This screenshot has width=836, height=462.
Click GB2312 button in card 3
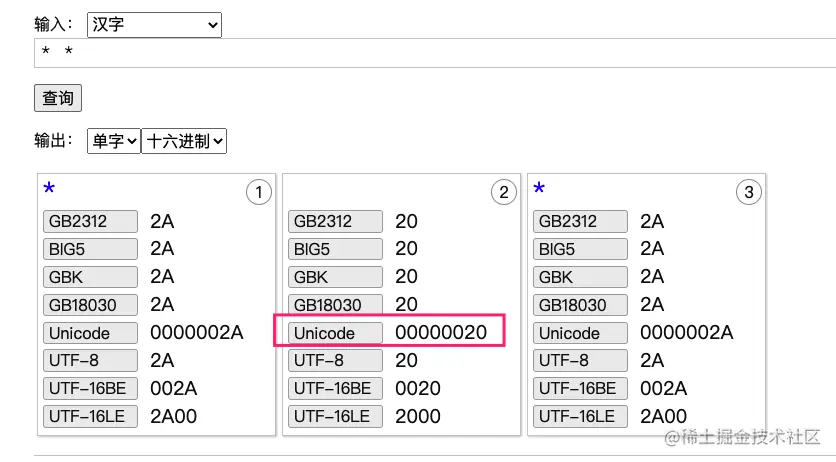click(580, 221)
